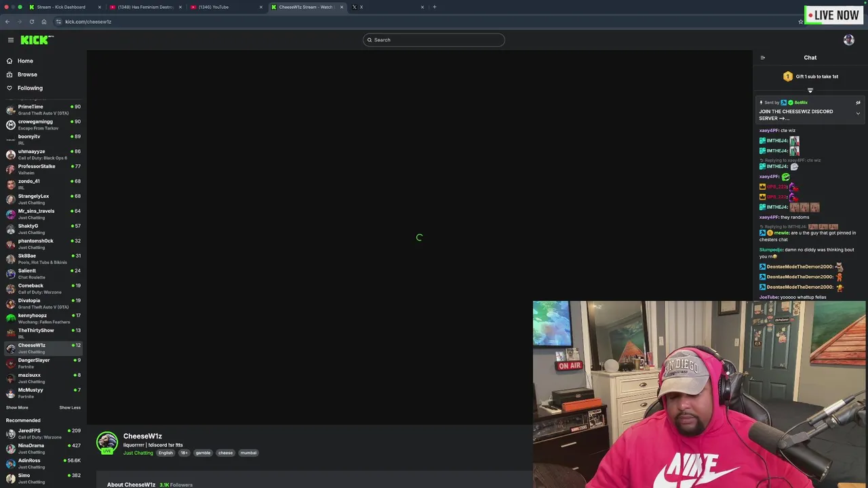This screenshot has width=868, height=488.
Task: Open ProfessorStalke channel from list
Action: pyautogui.click(x=43, y=169)
